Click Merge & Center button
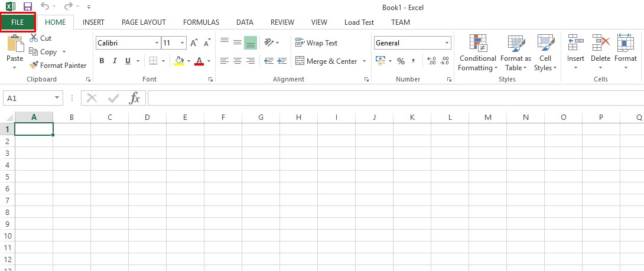Viewport: 644px width, 271px height. point(326,61)
